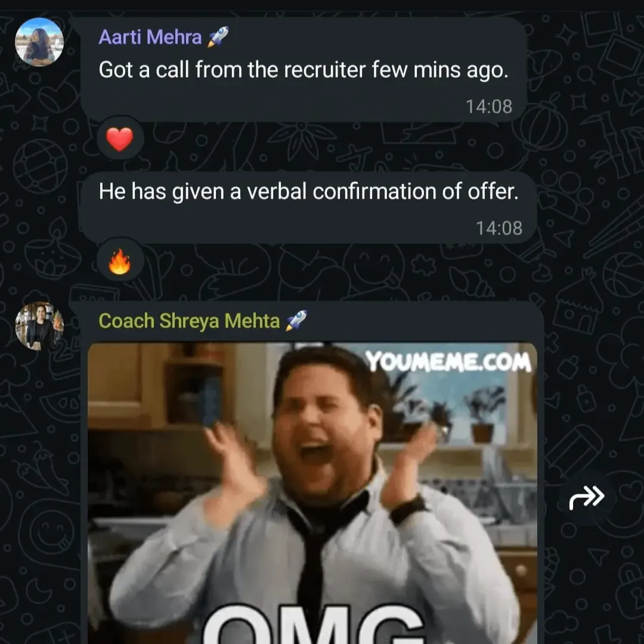Click the wristwatch on the man's arm
644x644 pixels.
[x=408, y=509]
